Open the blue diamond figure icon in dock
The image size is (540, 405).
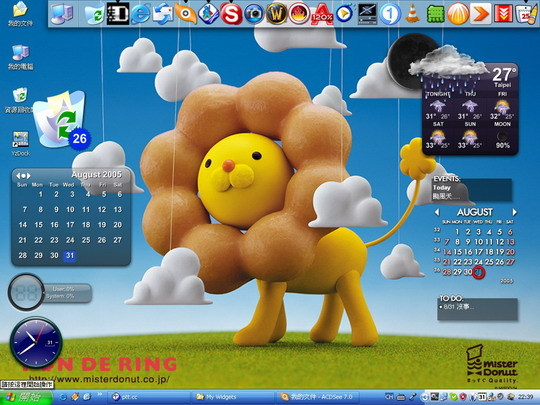click(208, 14)
